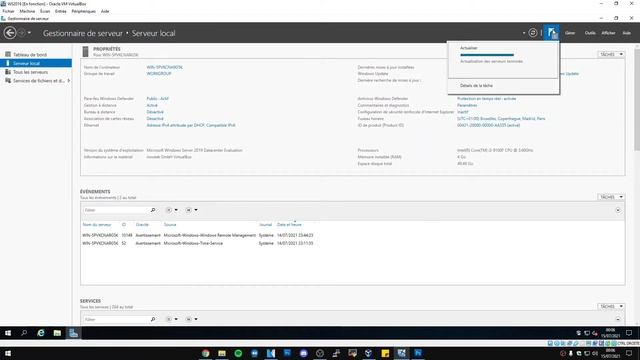Viewport: 640px width, 360px height.
Task: Click the Public : Actif firewall link
Action: tap(158, 98)
